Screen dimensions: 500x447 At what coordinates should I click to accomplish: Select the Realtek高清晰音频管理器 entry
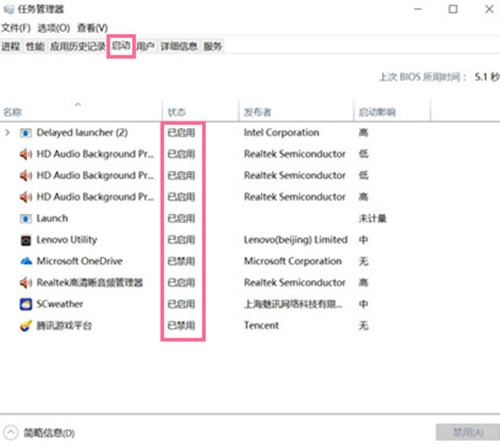90,283
